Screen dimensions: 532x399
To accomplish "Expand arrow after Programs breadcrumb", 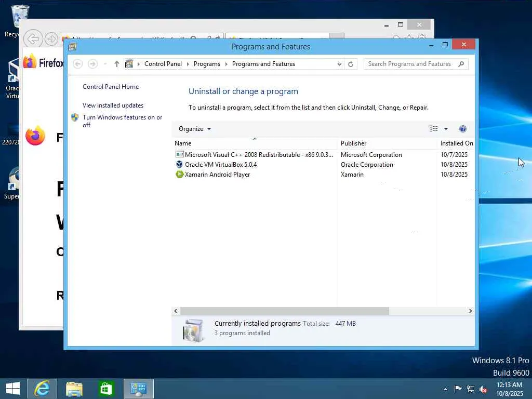I will [x=227, y=64].
